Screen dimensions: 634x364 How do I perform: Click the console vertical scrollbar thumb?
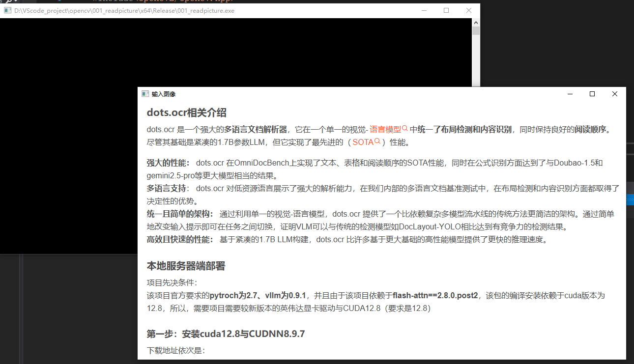pyautogui.click(x=476, y=31)
